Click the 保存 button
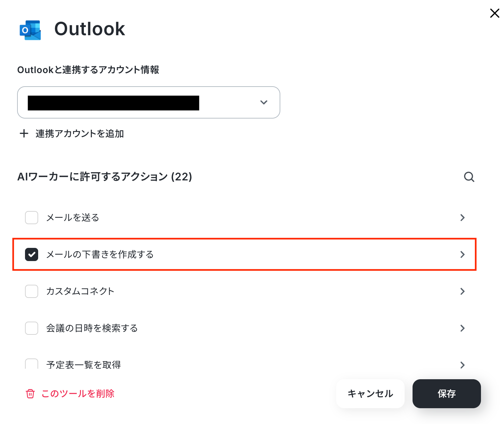 (446, 394)
